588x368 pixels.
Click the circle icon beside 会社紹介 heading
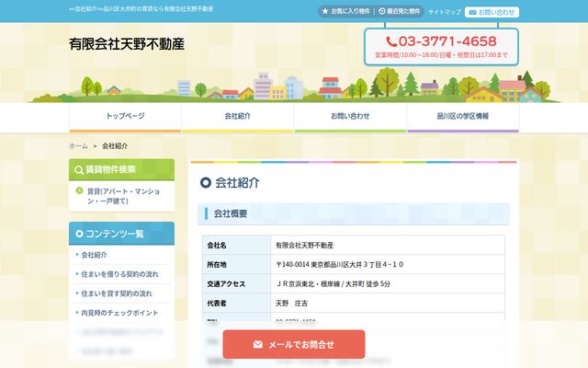pyautogui.click(x=206, y=183)
